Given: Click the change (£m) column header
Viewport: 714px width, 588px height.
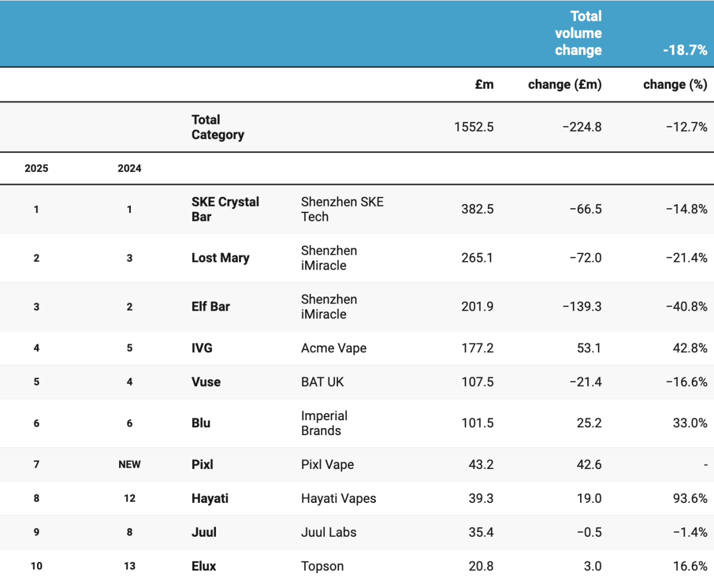Looking at the screenshot, I should point(565,85).
